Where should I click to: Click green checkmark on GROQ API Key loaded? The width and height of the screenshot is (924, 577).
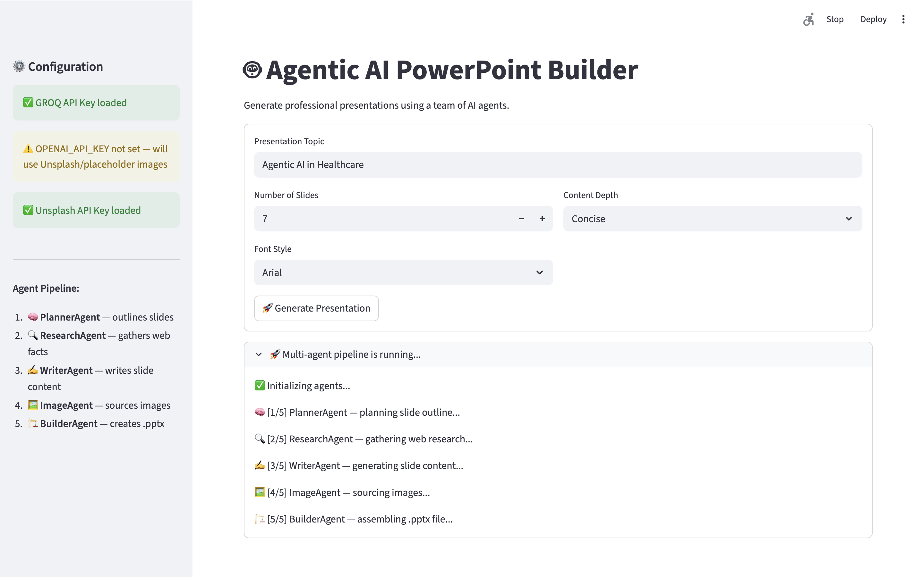coord(28,103)
